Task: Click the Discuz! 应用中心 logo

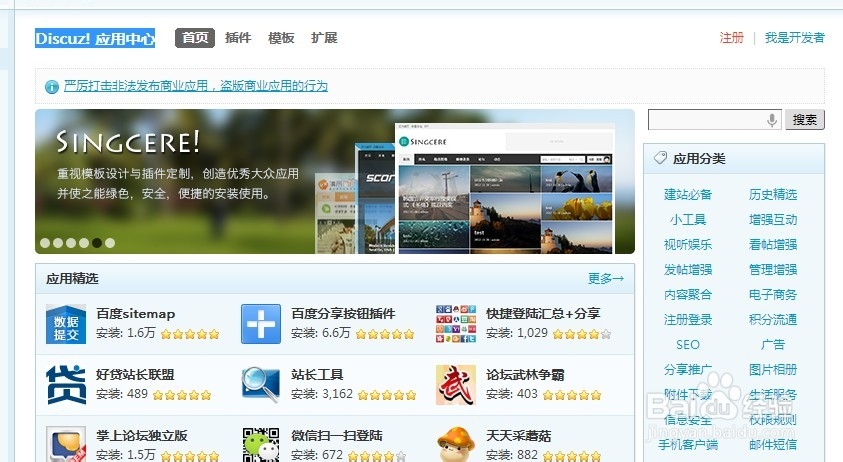Action: 95,38
